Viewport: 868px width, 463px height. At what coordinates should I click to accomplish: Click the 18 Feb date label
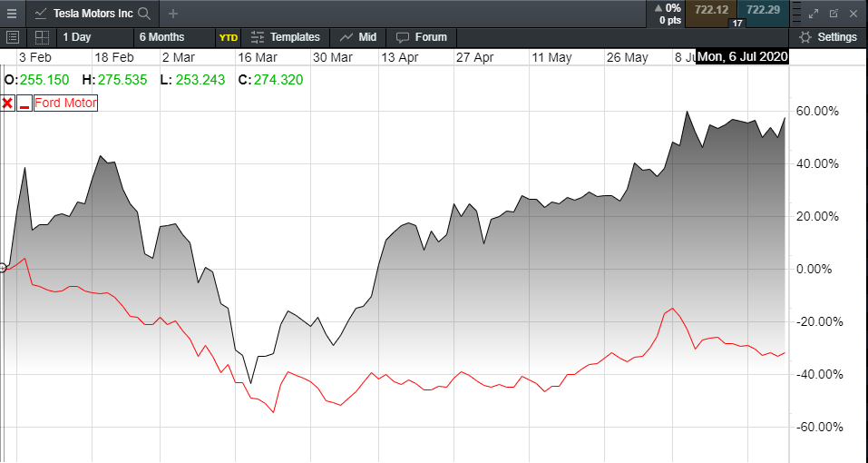[x=114, y=57]
